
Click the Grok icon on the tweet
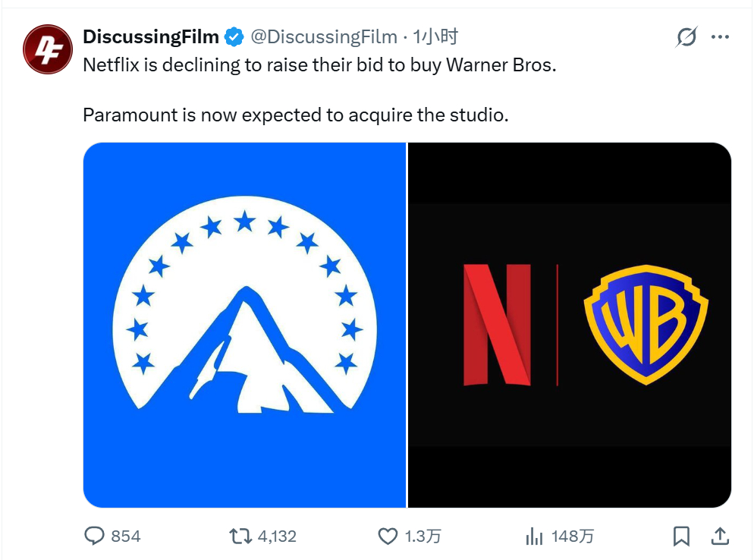[686, 35]
